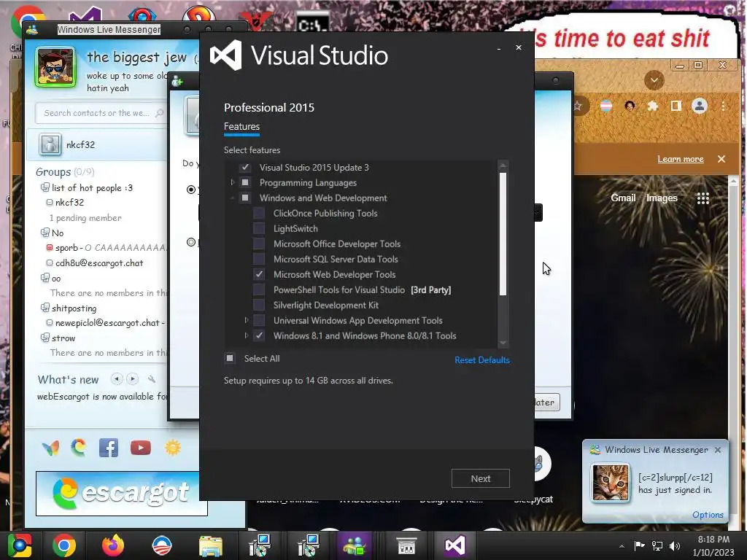Open Chrome side panel icon
747x560 pixels.
click(x=676, y=106)
